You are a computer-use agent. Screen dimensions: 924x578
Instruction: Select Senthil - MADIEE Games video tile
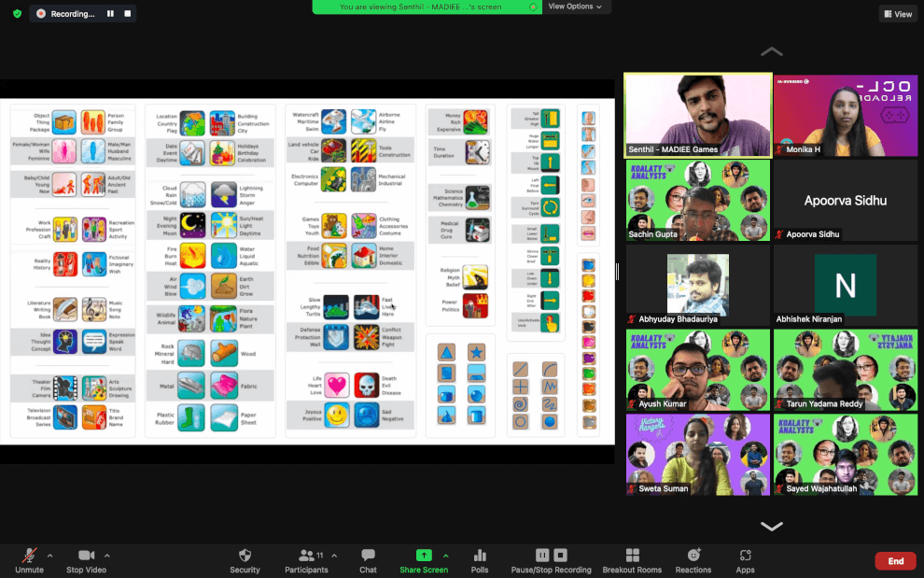[x=697, y=115]
